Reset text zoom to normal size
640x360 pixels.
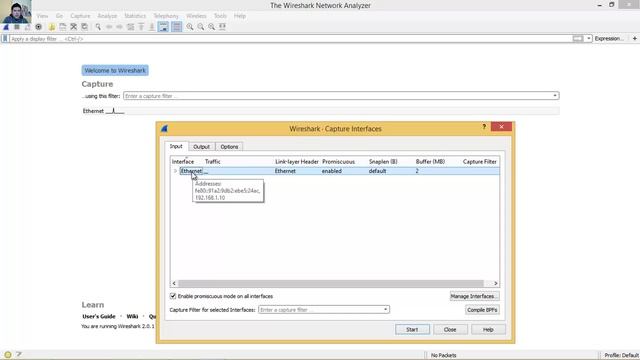(x=211, y=27)
